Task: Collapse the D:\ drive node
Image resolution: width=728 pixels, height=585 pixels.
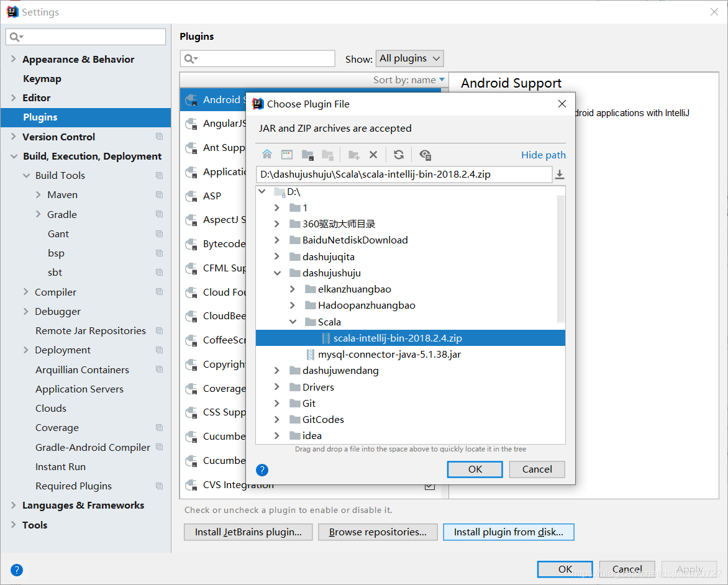Action: click(x=262, y=191)
